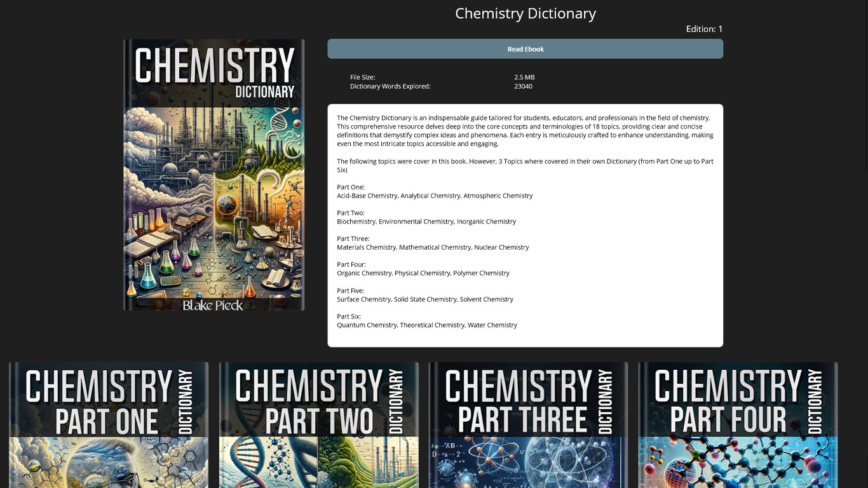Screen dimensions: 868x488
Task: Click the Materials Chemistry, Mathematical Chemistry line
Action: [433, 247]
